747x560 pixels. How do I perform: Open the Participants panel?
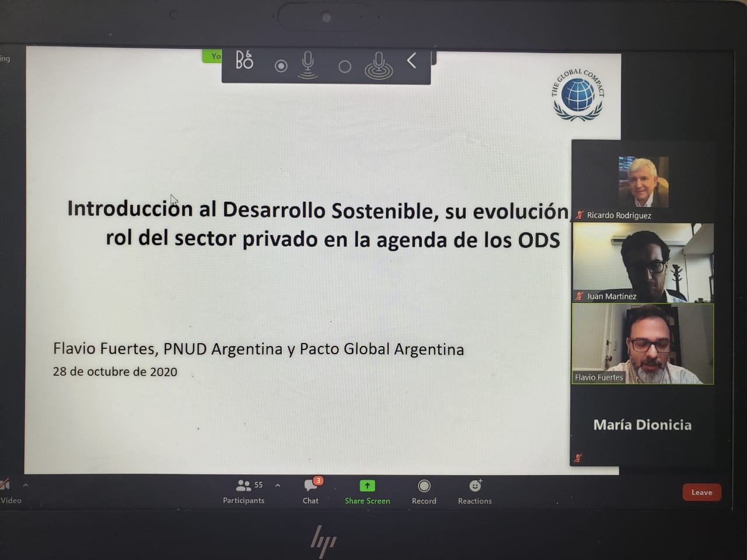point(243,491)
